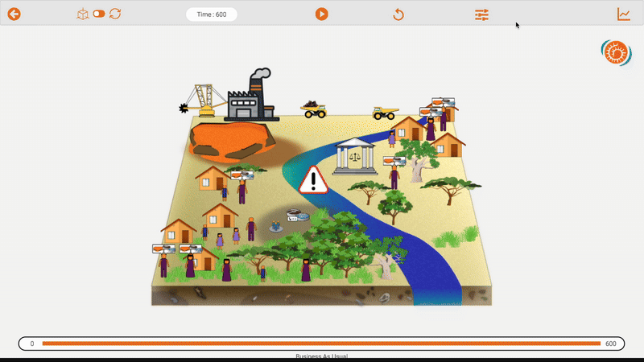Click the circular refresh arrows icon
The height and width of the screenshot is (362, 644).
[x=115, y=14]
